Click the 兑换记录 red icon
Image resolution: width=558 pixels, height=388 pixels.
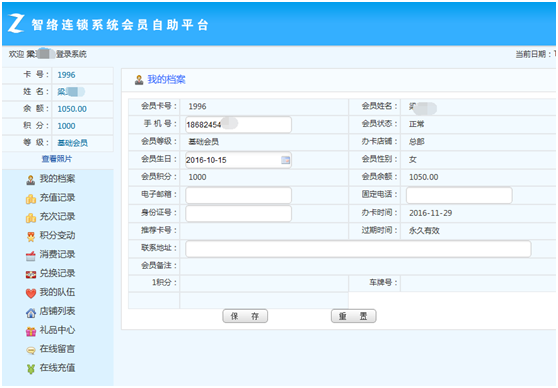[31, 274]
